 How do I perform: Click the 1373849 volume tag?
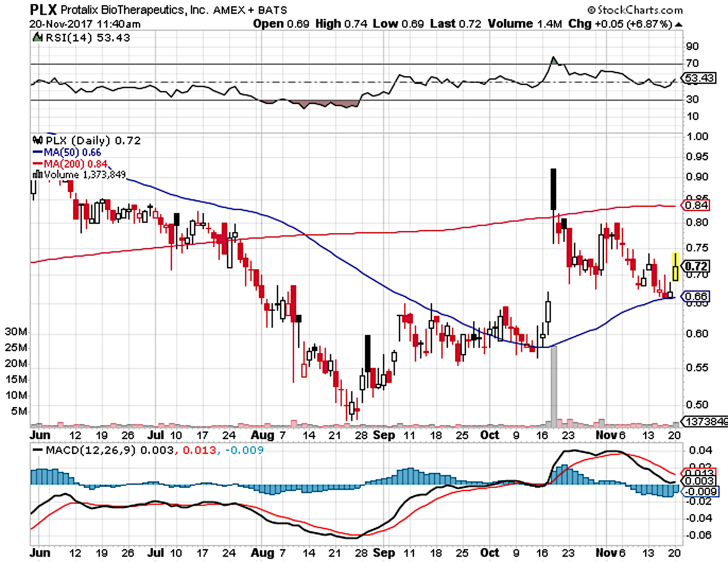coord(706,421)
